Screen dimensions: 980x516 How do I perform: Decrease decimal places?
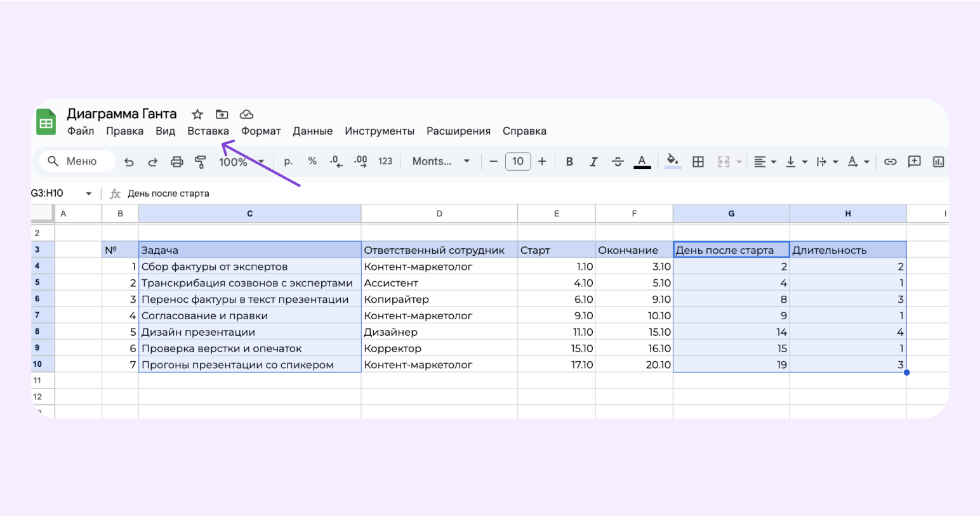[336, 162]
